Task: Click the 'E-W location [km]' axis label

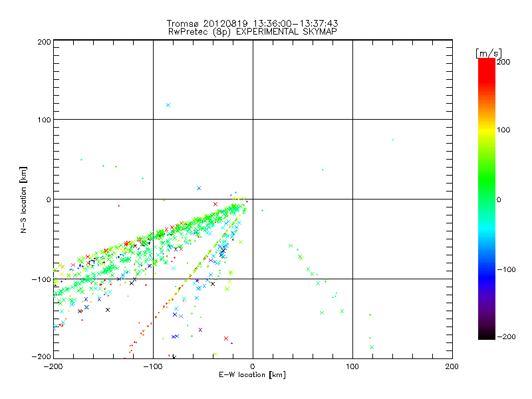Action: coord(253,375)
